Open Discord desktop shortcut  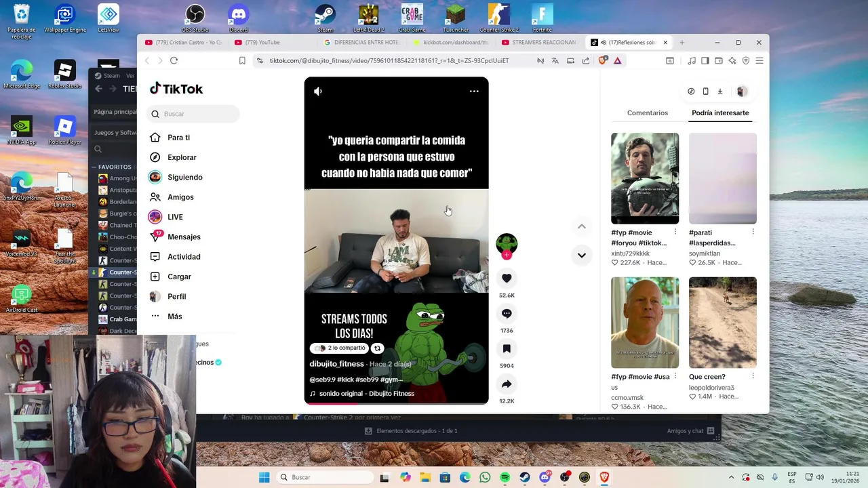[239, 18]
